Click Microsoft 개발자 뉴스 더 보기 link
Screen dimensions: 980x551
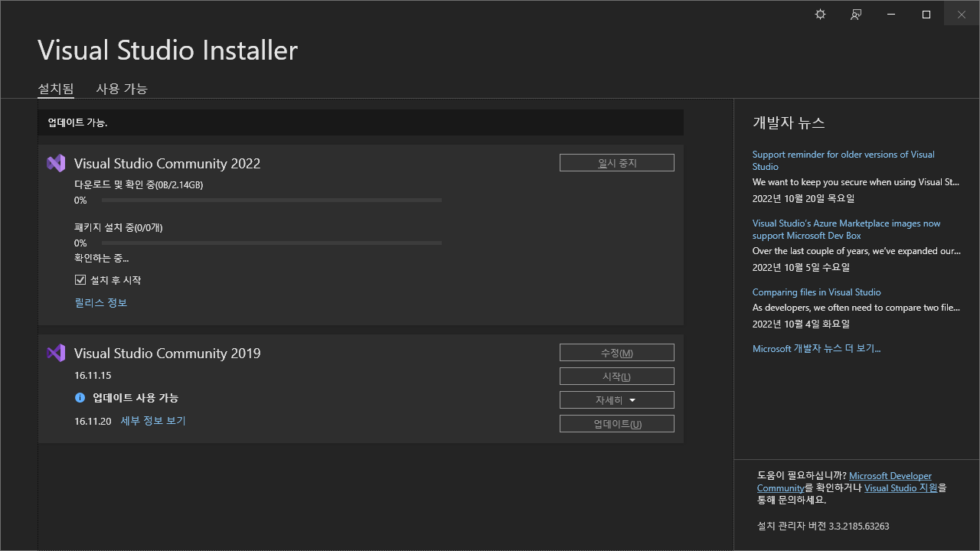point(816,349)
